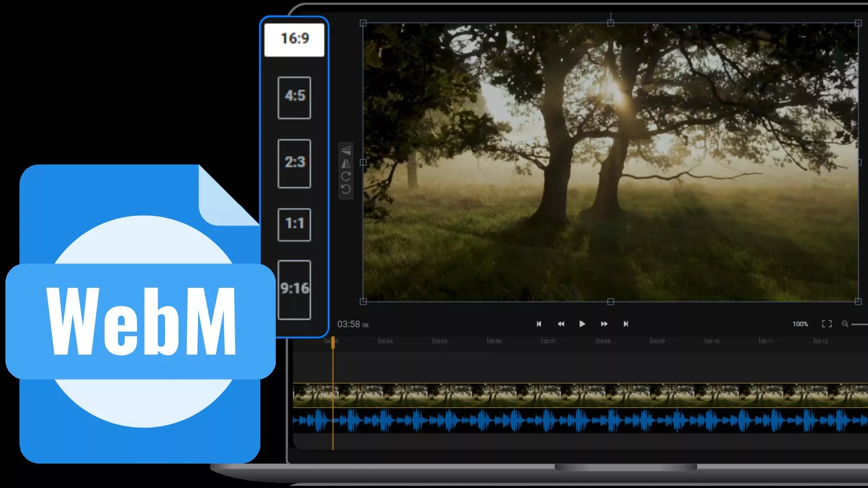Rotate the video clockwise
The height and width of the screenshot is (488, 868).
tap(345, 175)
